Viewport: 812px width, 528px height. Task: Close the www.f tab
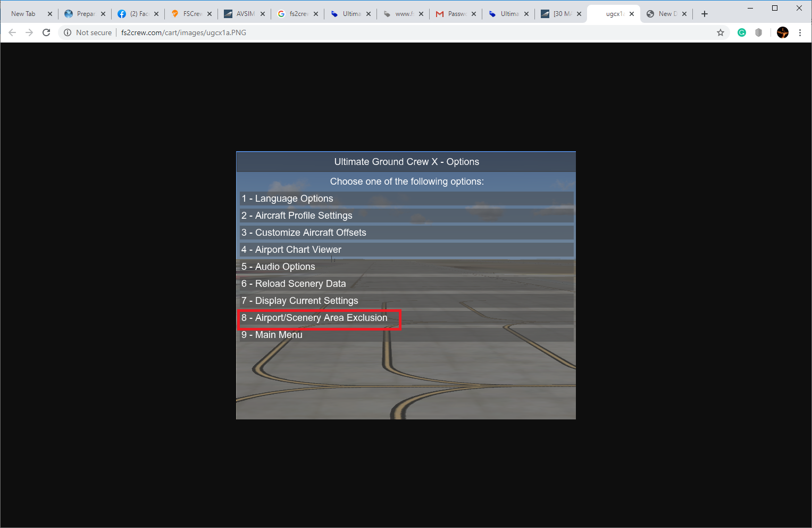pos(421,14)
